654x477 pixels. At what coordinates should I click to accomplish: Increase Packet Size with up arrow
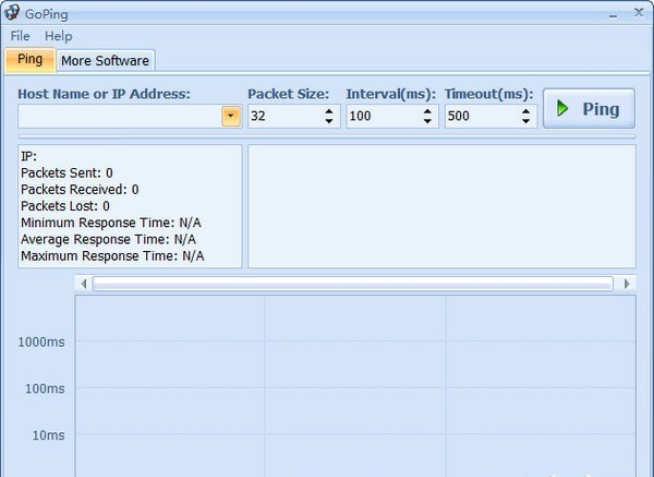click(330, 111)
